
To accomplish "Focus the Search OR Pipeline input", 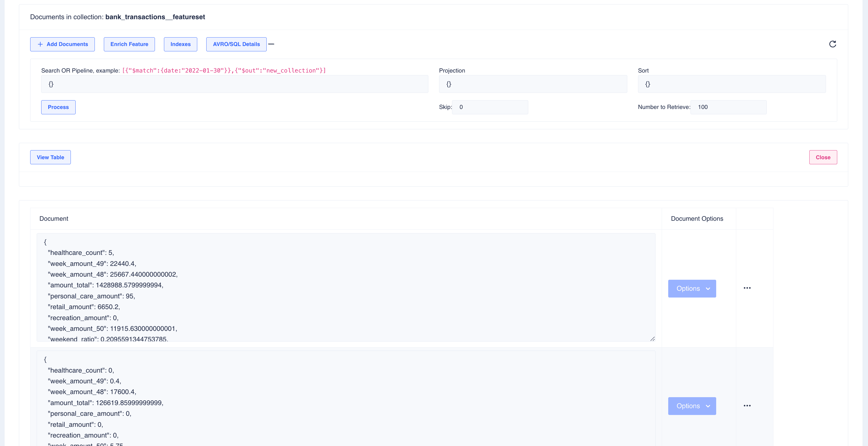I will [234, 84].
